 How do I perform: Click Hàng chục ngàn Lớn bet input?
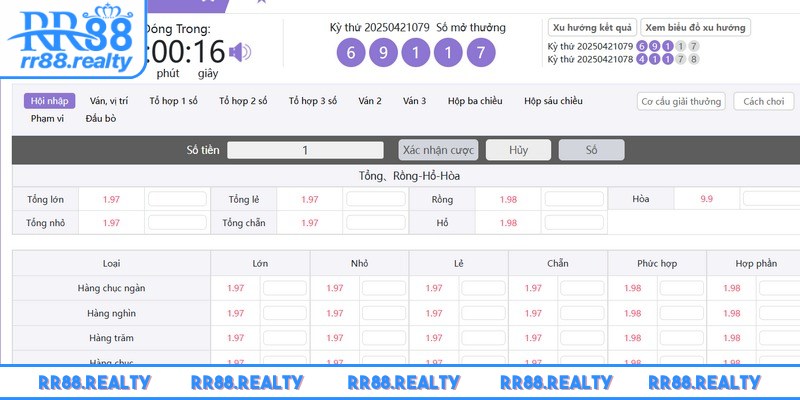point(285,288)
